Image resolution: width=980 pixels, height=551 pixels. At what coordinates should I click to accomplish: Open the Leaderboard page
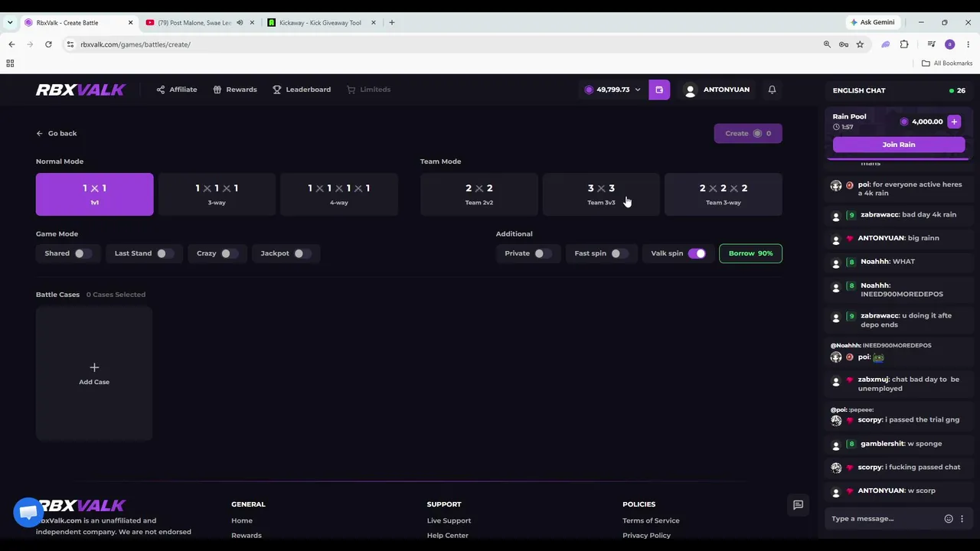coord(302,90)
